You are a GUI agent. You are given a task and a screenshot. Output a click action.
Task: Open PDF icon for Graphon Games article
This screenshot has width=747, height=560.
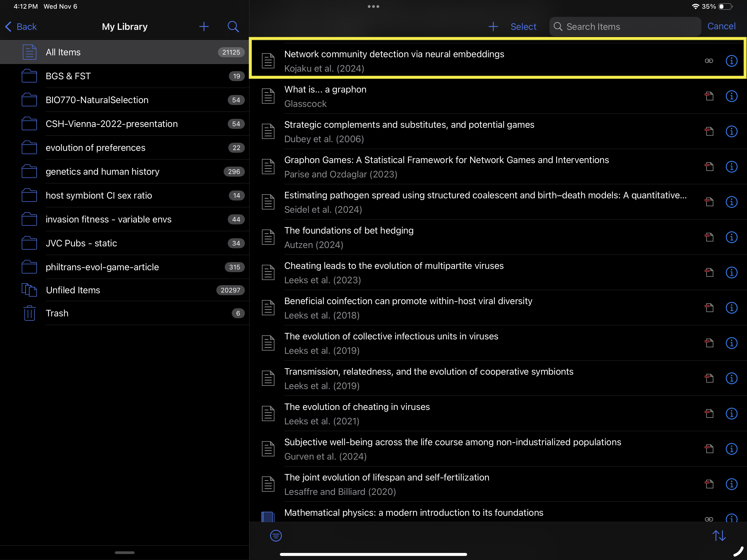click(x=709, y=167)
